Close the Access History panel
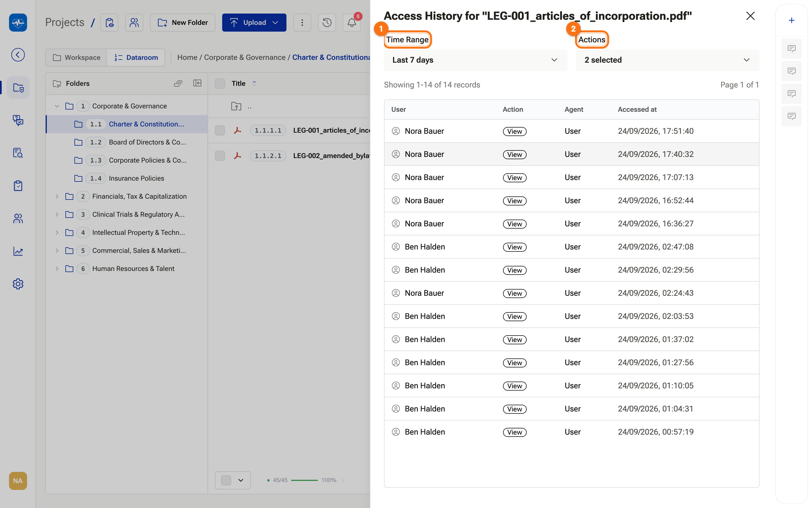Viewport: 812px width, 508px height. pos(750,16)
